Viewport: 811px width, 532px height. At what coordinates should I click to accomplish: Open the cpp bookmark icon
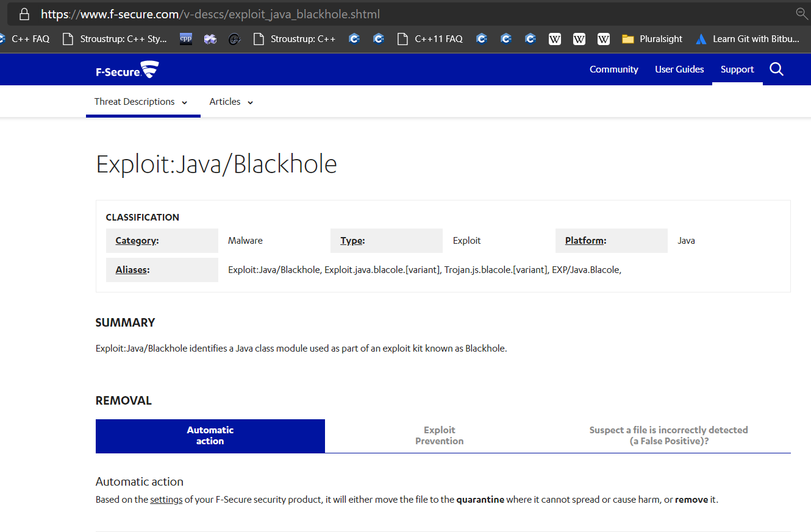(185, 38)
